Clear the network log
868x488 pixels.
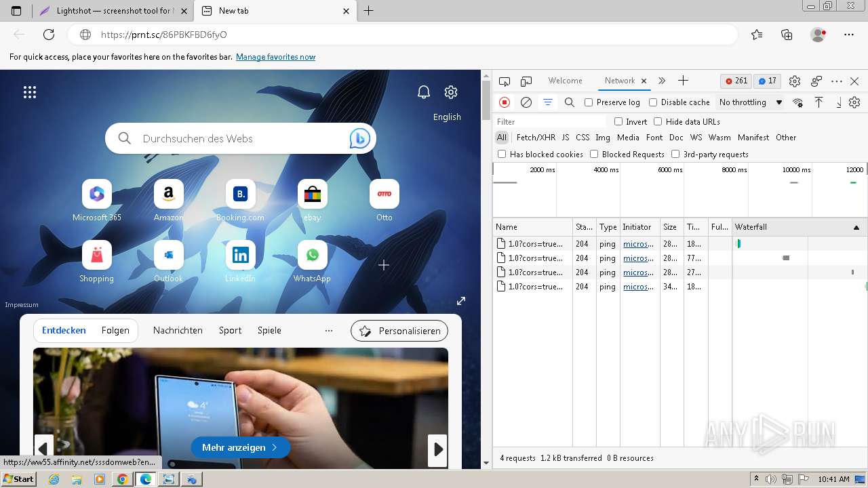click(x=526, y=102)
